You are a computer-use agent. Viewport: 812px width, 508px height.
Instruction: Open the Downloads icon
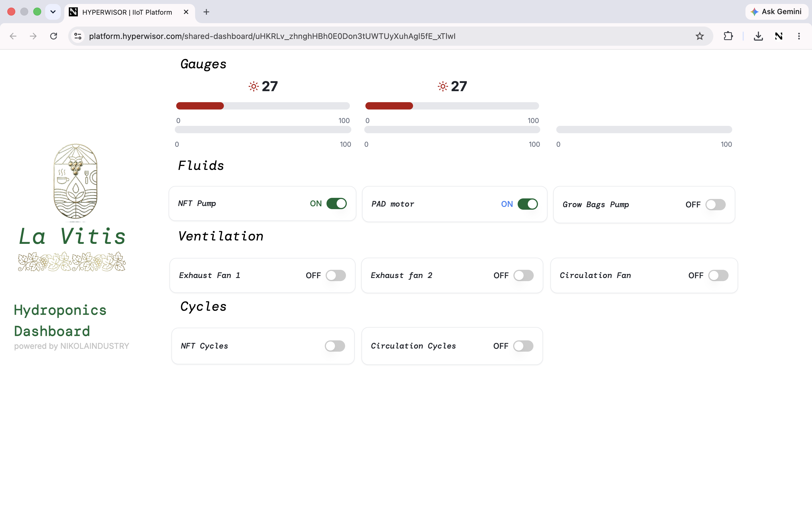[758, 36]
